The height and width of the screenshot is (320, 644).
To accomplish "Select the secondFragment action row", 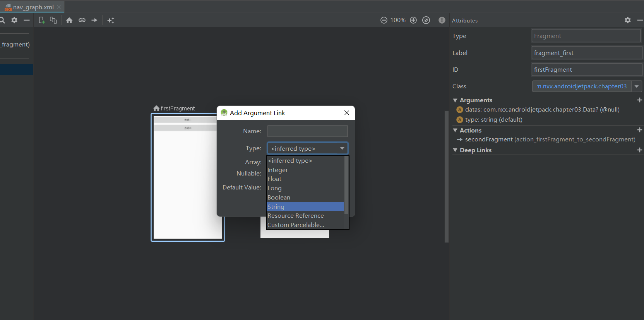I will [x=546, y=139].
